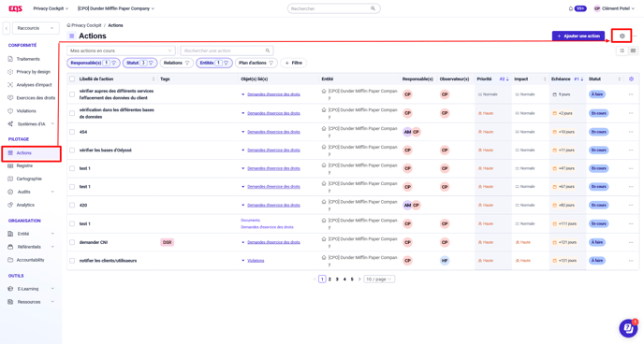Image resolution: width=644 pixels, height=344 pixels.
Task: Add a filter with the + Filtre button
Action: click(x=293, y=64)
